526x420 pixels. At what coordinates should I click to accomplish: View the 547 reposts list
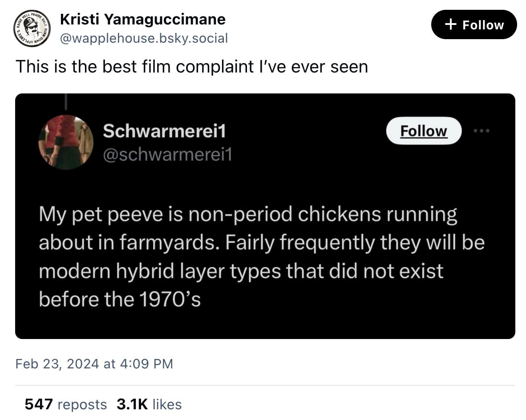tap(65, 404)
